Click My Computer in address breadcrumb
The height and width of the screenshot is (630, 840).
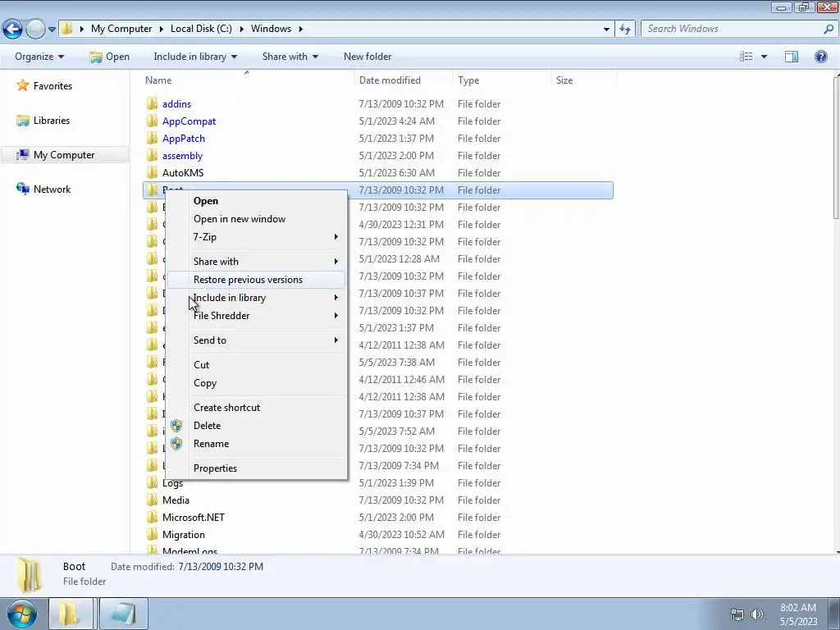121,29
